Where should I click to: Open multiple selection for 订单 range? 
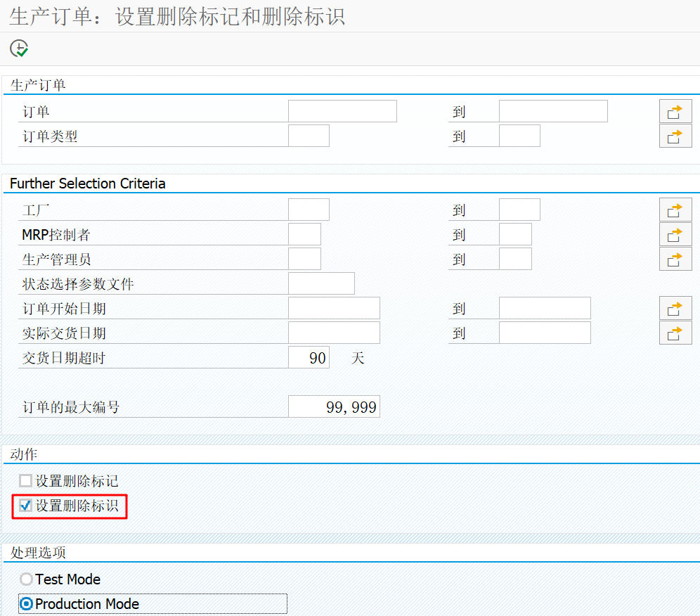pos(675,110)
